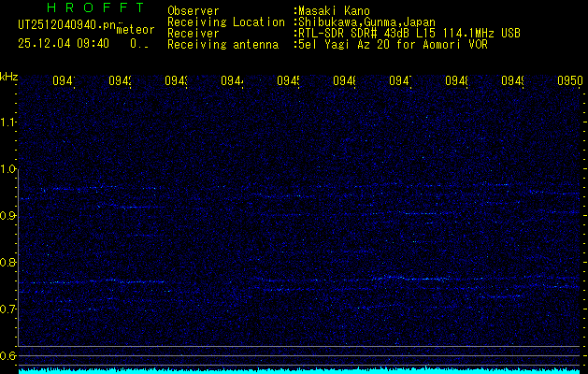This screenshot has height=374, width=588.
Task: Click the 0.7 kHz frequency axis label
Action: [8, 309]
